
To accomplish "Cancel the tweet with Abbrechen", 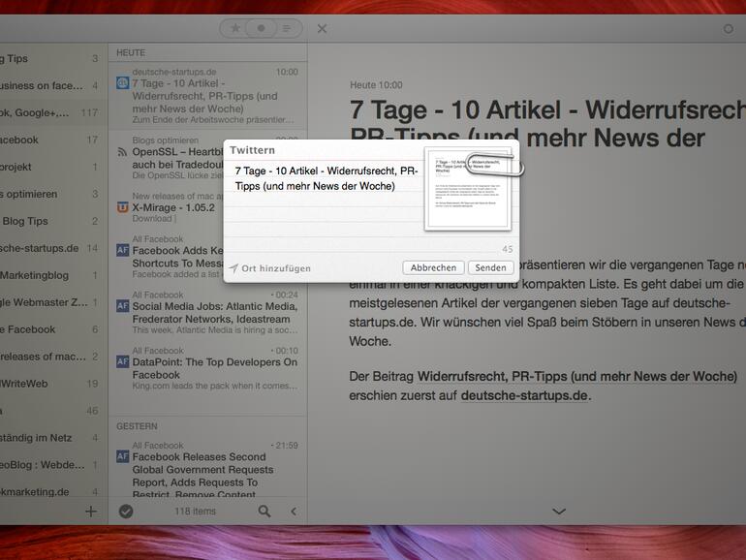I will (x=432, y=268).
